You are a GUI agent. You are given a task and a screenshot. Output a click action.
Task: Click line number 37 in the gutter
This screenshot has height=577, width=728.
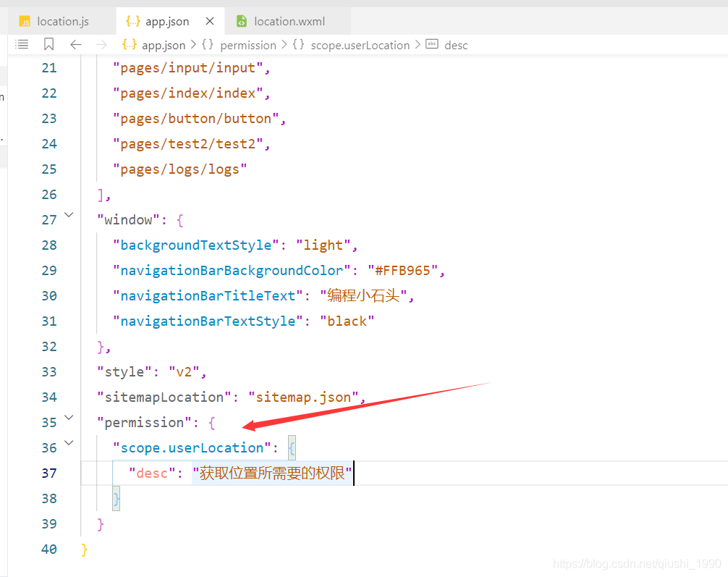(49, 473)
